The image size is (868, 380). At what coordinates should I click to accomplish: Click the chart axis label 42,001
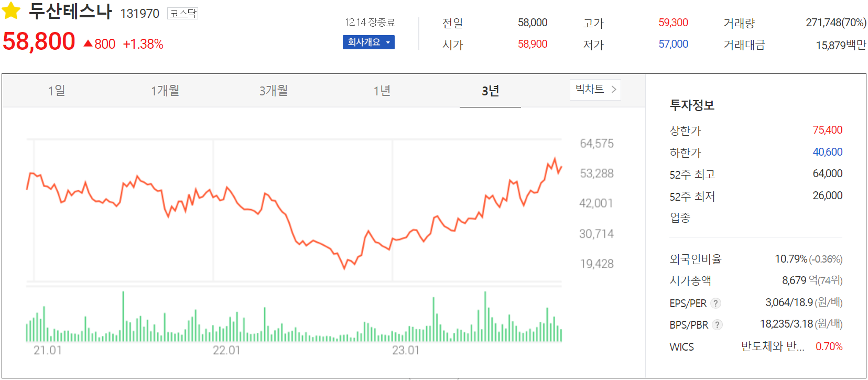point(596,203)
